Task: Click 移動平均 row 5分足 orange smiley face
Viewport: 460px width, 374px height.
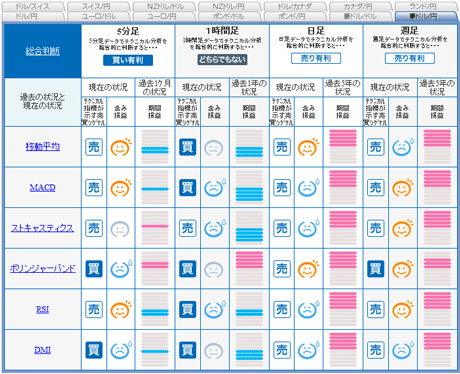Action: coord(121,147)
